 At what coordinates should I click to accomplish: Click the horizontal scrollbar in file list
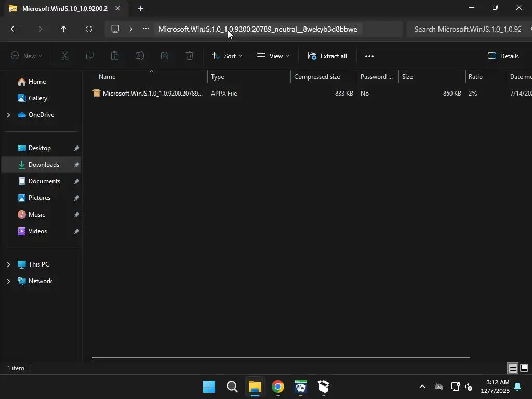(x=281, y=358)
